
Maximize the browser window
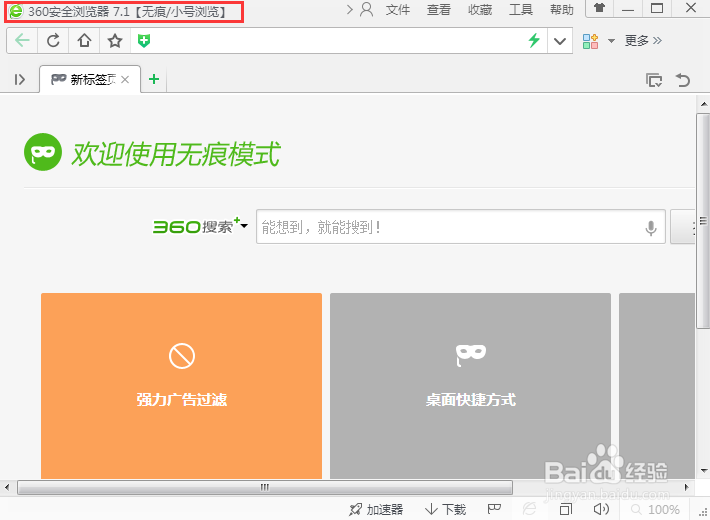coord(657,8)
